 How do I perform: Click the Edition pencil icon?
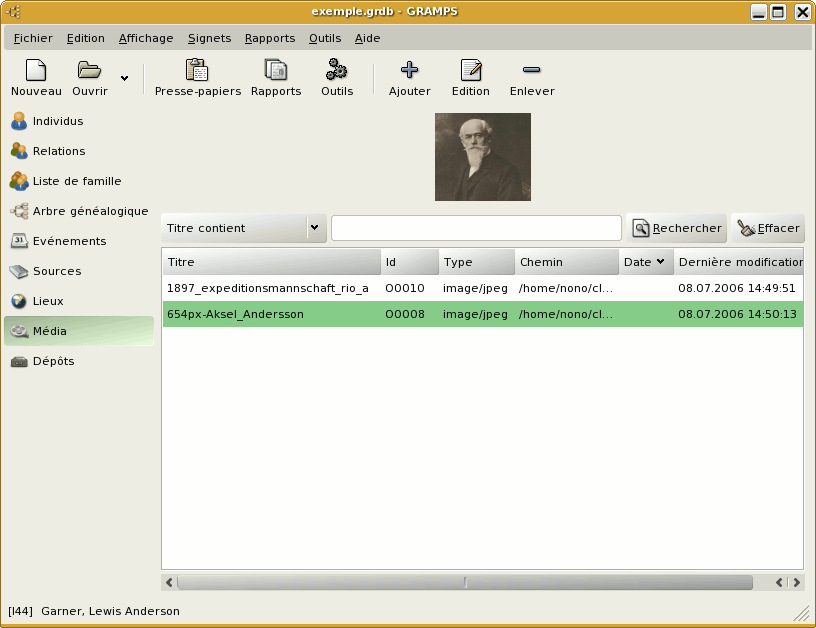tap(470, 71)
